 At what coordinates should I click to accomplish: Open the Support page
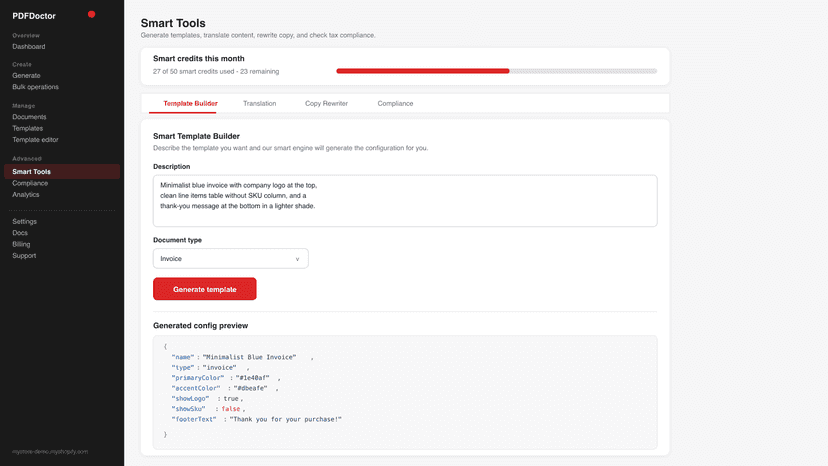pyautogui.click(x=24, y=256)
